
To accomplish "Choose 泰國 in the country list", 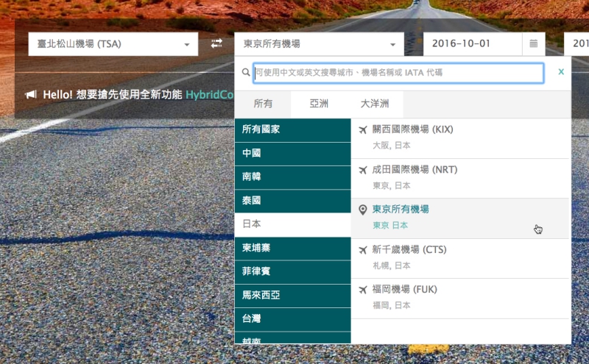I will tap(292, 201).
